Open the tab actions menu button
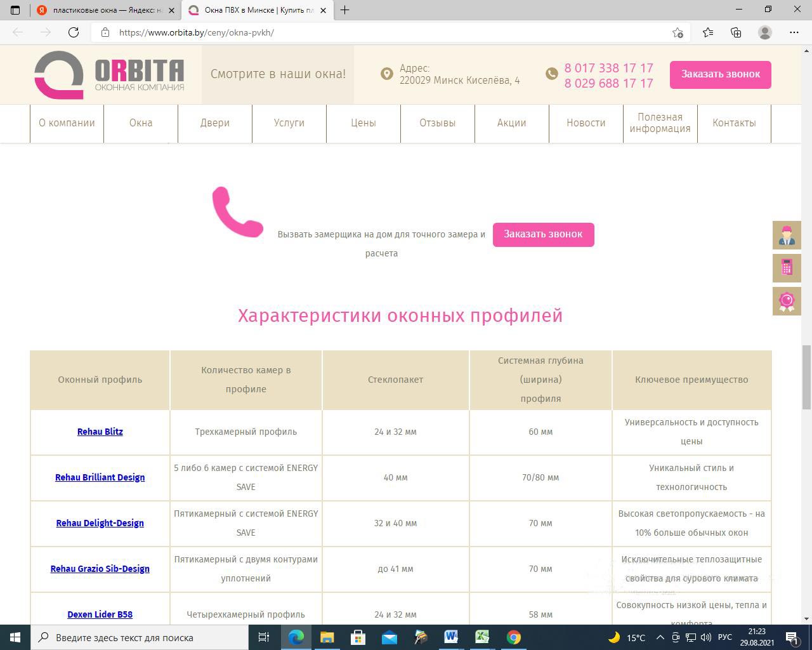Viewport: 812px width, 650px height. tap(15, 10)
